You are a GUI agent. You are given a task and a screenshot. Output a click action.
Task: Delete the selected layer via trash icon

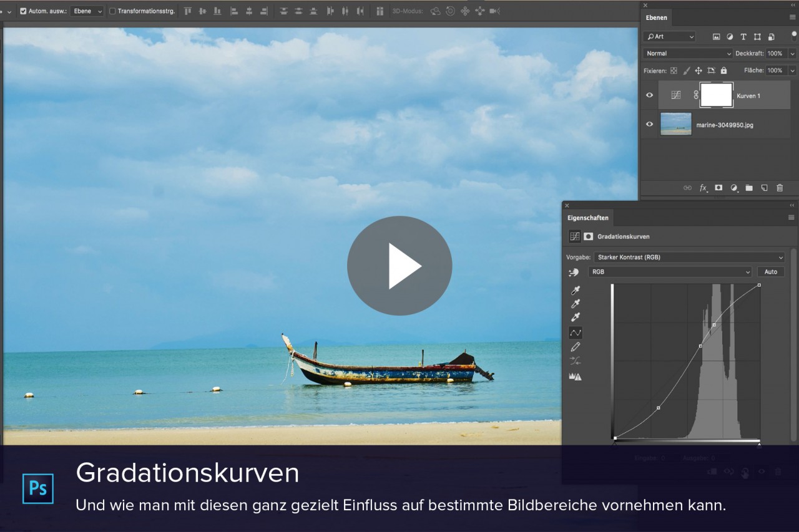coord(779,188)
